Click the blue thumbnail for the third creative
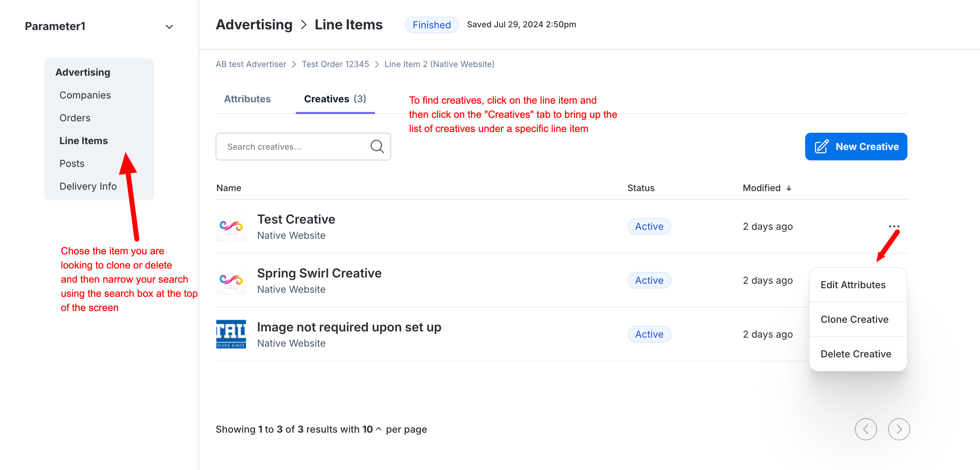Image resolution: width=980 pixels, height=470 pixels. (x=231, y=334)
